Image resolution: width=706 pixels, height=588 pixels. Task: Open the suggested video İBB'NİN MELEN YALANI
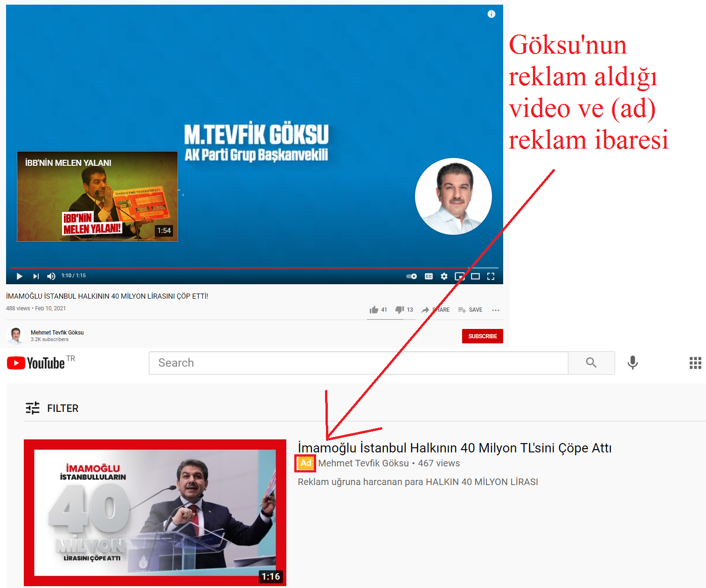(97, 196)
